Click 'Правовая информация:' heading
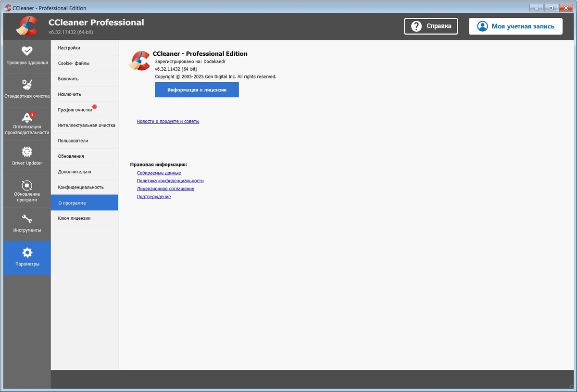 pyautogui.click(x=159, y=164)
